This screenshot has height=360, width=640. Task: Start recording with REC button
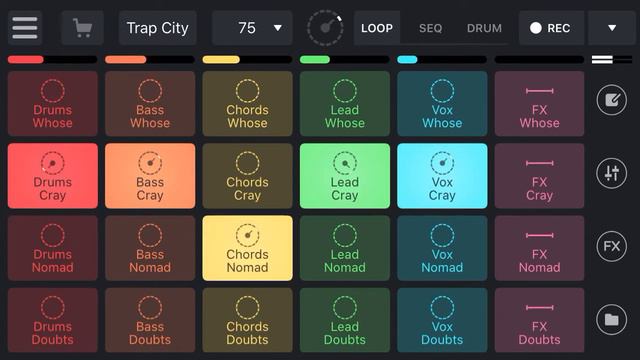pos(551,28)
